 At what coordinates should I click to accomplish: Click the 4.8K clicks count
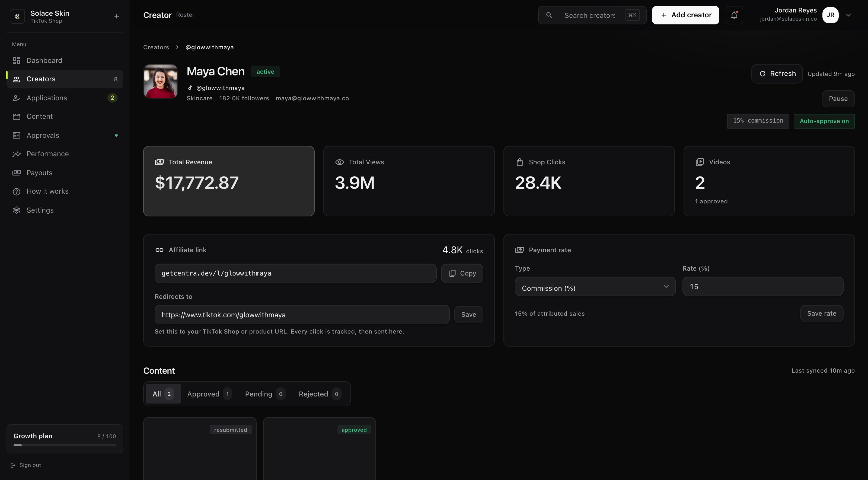[462, 250]
